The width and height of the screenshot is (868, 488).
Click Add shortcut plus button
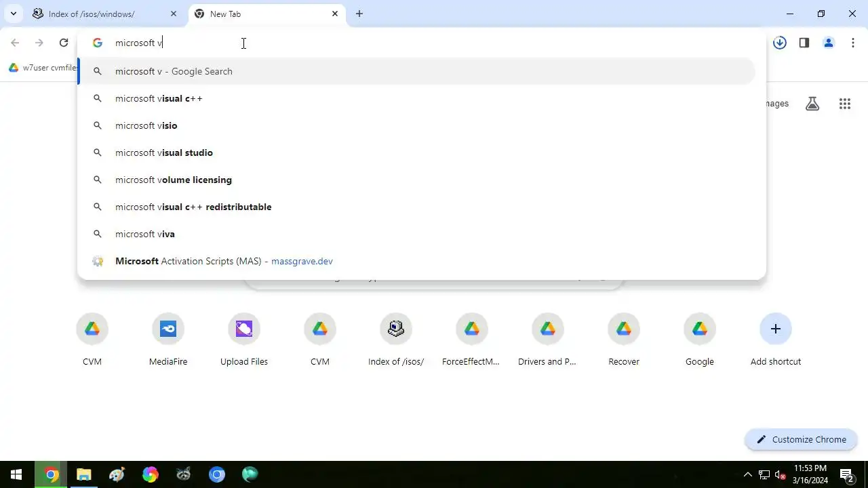pos(776,329)
